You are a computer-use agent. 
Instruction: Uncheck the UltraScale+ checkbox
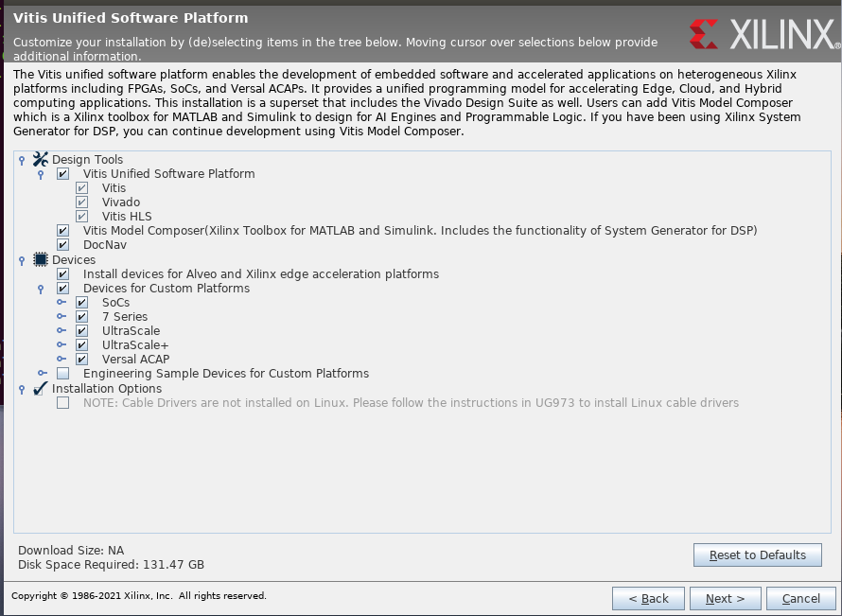[81, 344]
